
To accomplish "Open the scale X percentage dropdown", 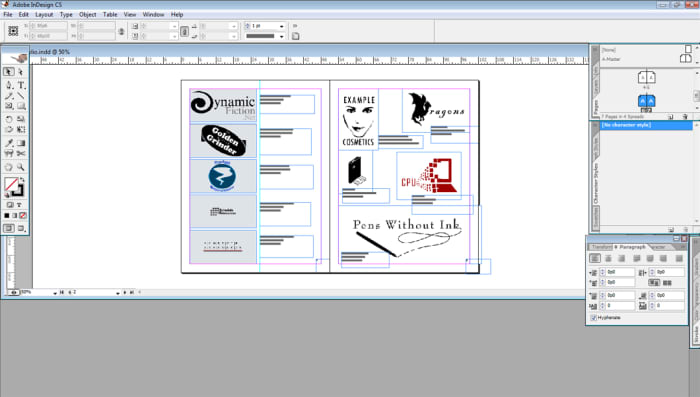I will [x=174, y=26].
